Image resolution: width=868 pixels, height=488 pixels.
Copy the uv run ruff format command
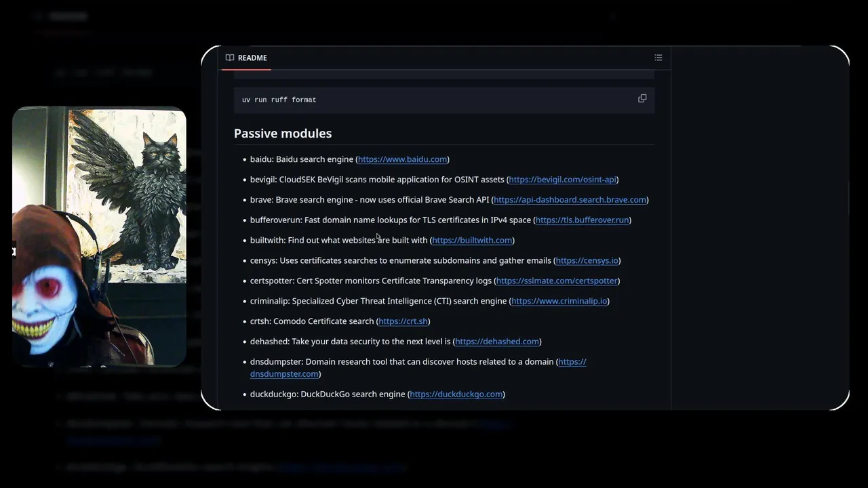[642, 99]
